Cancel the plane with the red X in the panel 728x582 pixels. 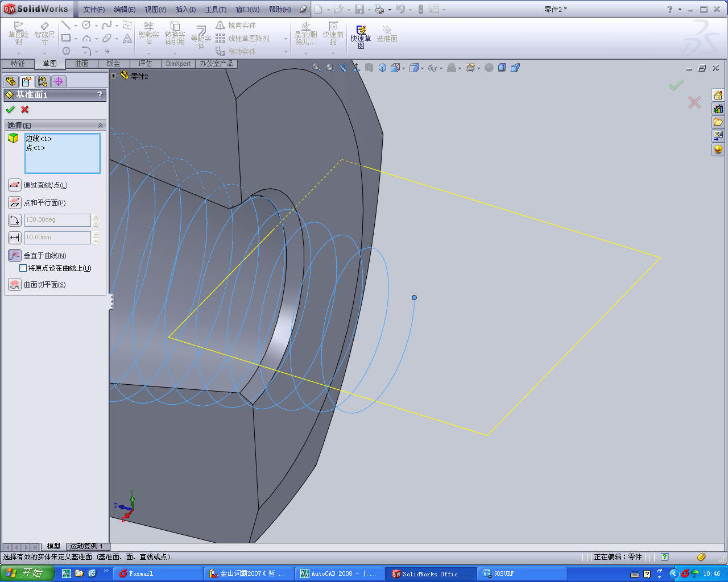click(x=25, y=110)
